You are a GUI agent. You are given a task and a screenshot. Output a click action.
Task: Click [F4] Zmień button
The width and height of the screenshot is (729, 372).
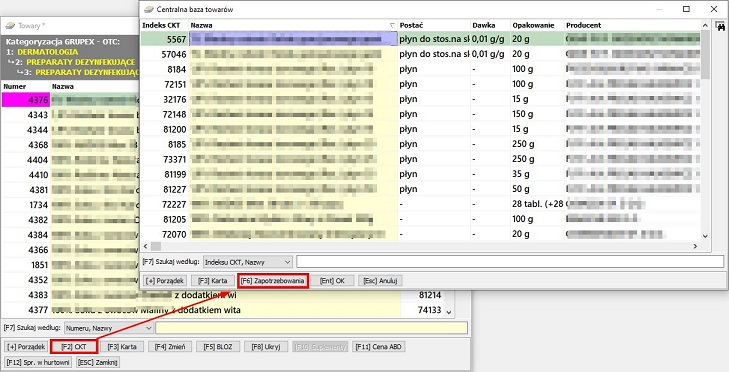click(170, 347)
